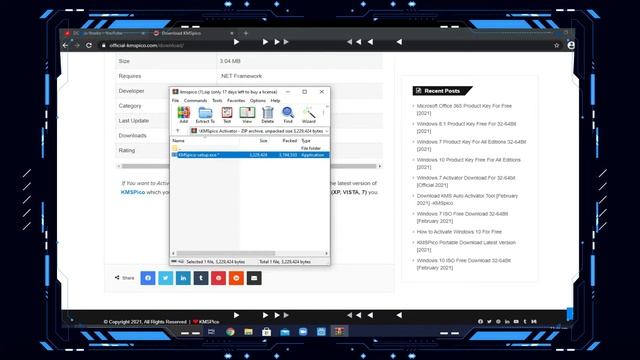This screenshot has width=640, height=360.
Task: Switch to the Download KMSpico tab
Action: [194, 33]
